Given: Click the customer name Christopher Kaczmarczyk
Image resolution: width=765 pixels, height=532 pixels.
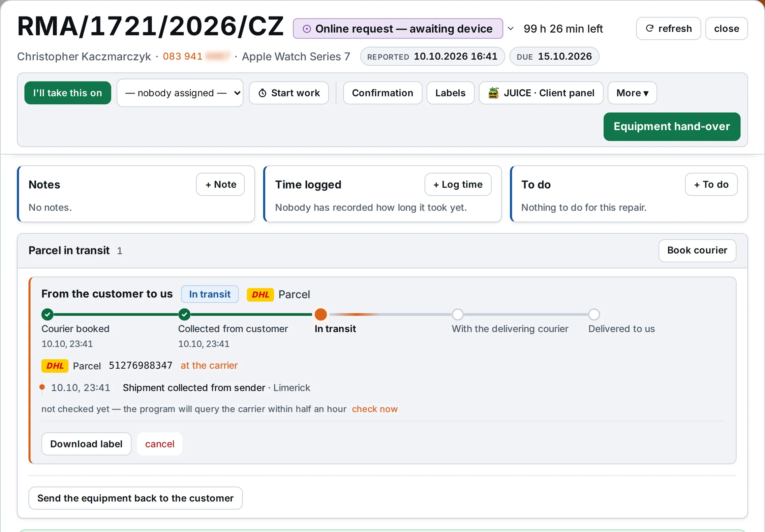Looking at the screenshot, I should point(84,56).
